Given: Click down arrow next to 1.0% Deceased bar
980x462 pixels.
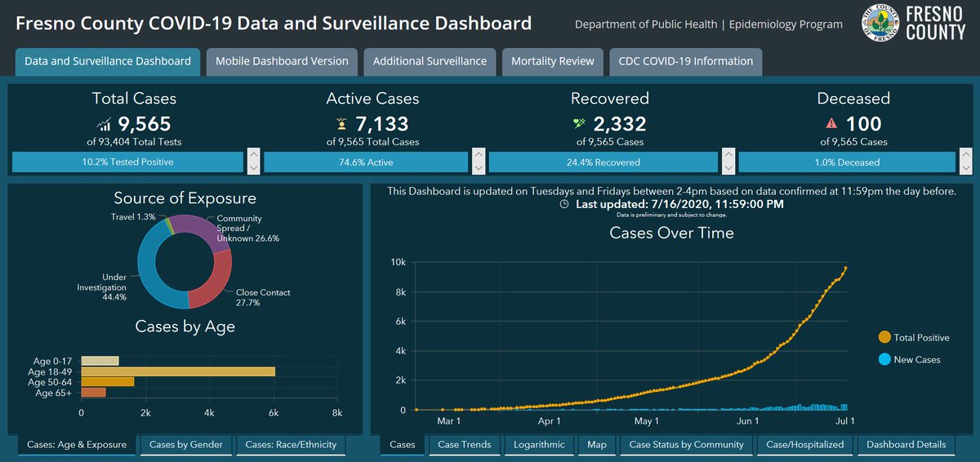Looking at the screenshot, I should click(x=966, y=167).
